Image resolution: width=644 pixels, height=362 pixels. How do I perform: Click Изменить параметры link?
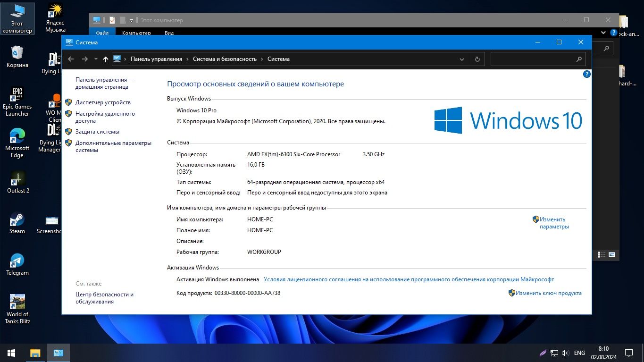pos(554,223)
